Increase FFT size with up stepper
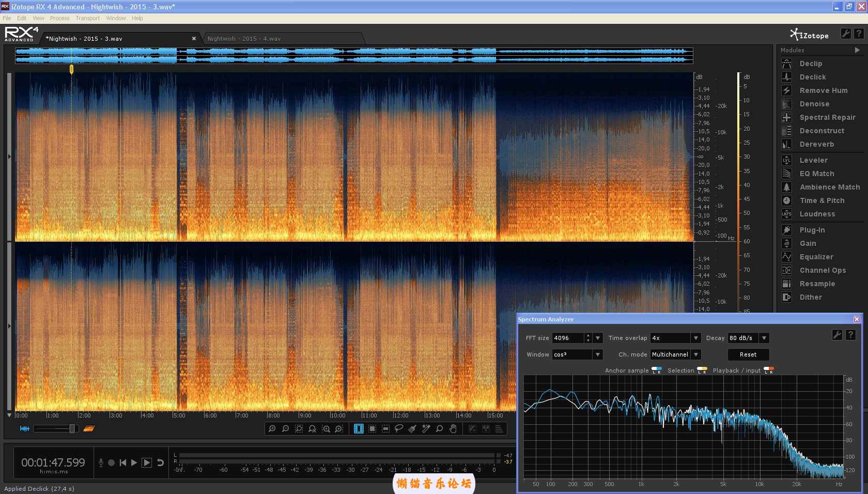Image resolution: width=868 pixels, height=494 pixels. (x=588, y=335)
